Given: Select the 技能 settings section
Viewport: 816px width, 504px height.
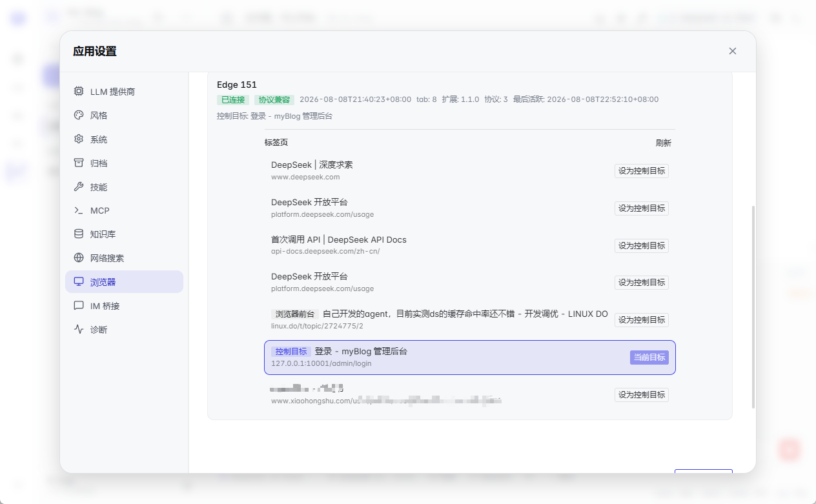Looking at the screenshot, I should point(124,186).
